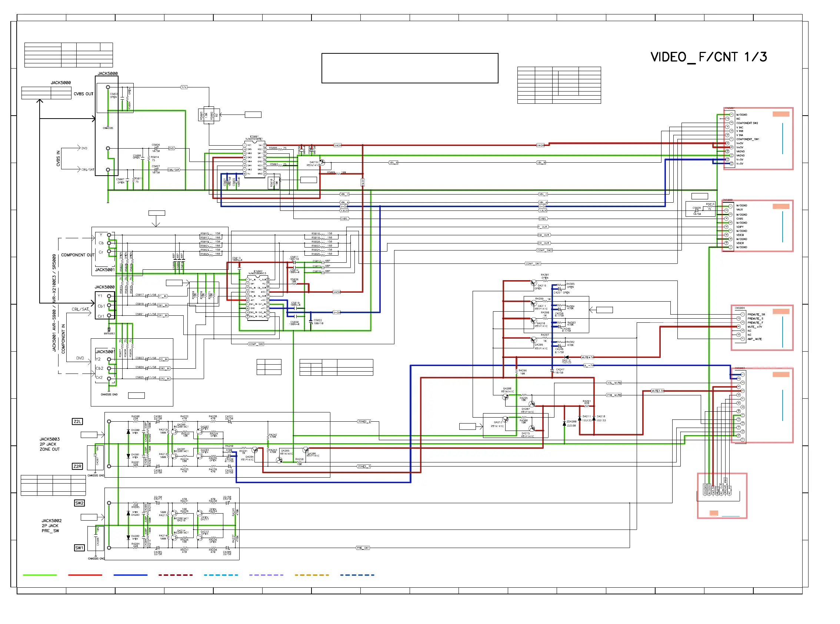Click the solid red legend line
The width and height of the screenshot is (840, 624).
coord(85,575)
